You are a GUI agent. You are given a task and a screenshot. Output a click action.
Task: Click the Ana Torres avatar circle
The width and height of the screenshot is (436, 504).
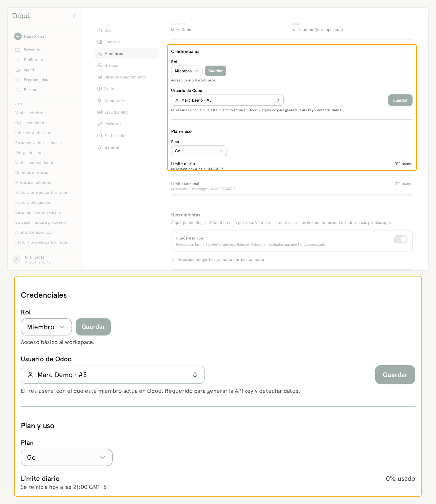coord(16,260)
